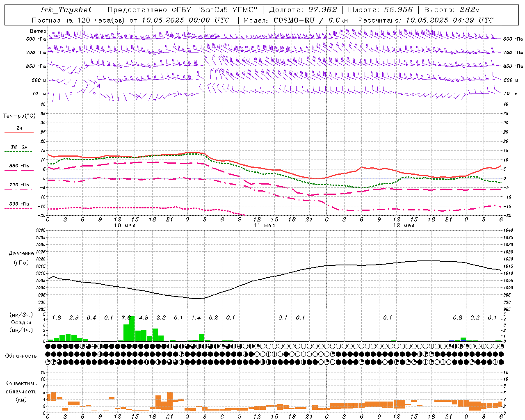Click the "Конвективн." convective cloud label
This screenshot has width=525, height=420.
[21, 383]
